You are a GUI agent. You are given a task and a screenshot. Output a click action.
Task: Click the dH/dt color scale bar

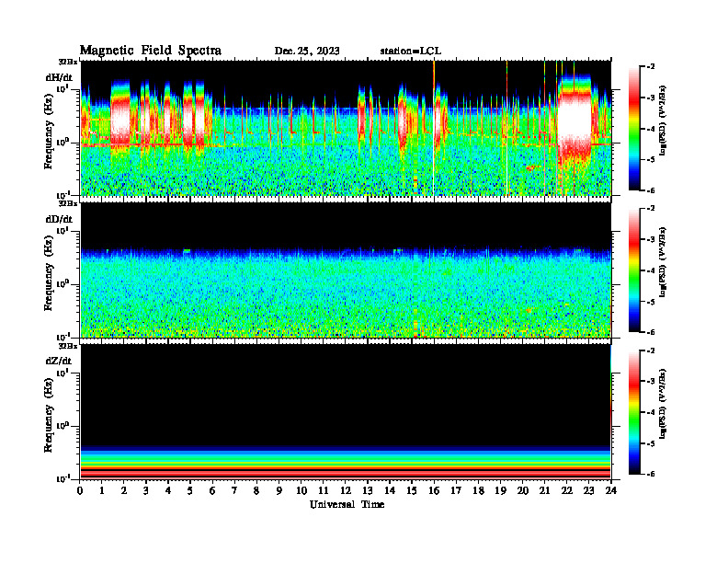click(x=634, y=129)
